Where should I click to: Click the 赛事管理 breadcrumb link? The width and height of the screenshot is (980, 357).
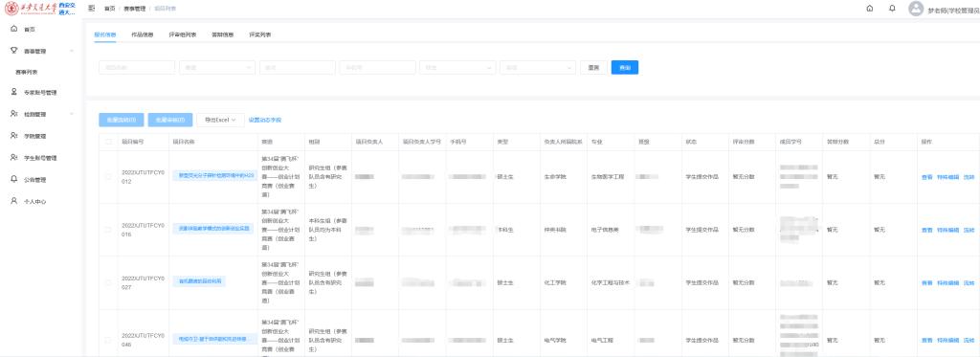(x=134, y=9)
